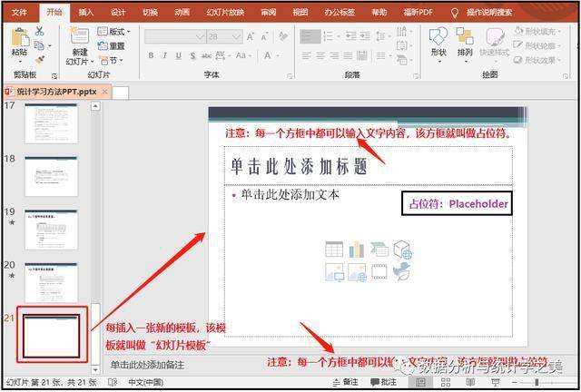The height and width of the screenshot is (392, 581).
Task: Click the 3D Models icon in placeholder
Action: click(x=402, y=250)
